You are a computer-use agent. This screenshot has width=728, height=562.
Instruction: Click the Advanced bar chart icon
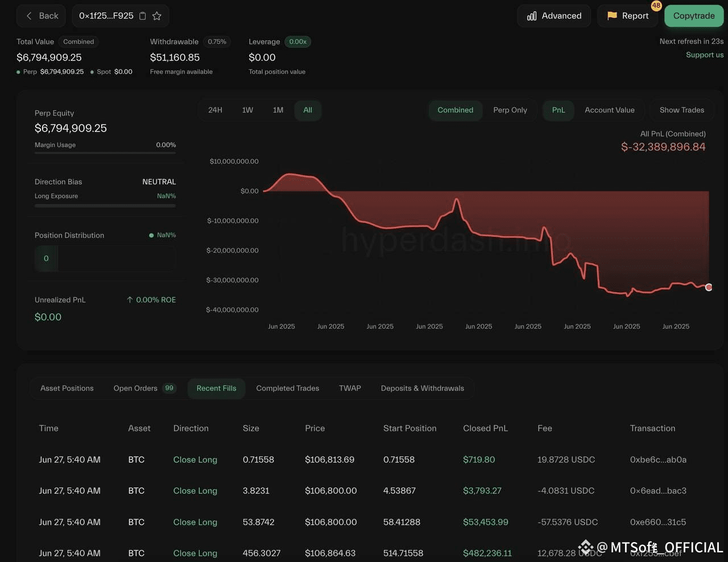[x=532, y=16]
